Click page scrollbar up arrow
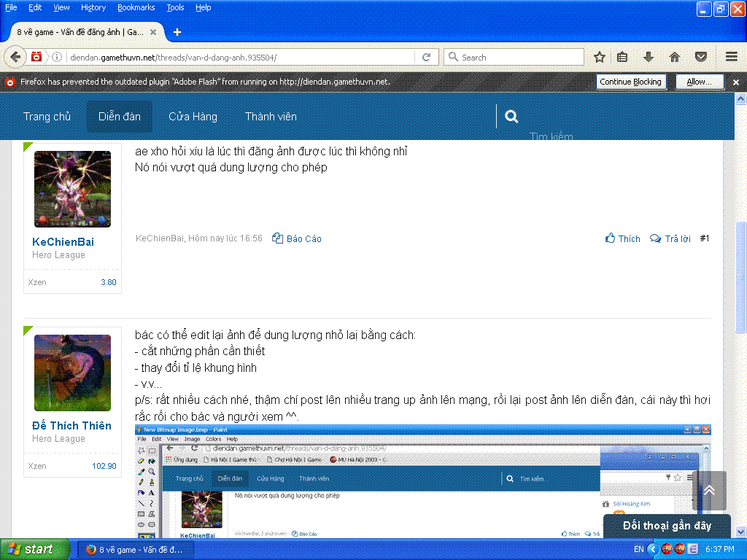This screenshot has width=747, height=560. (x=741, y=98)
